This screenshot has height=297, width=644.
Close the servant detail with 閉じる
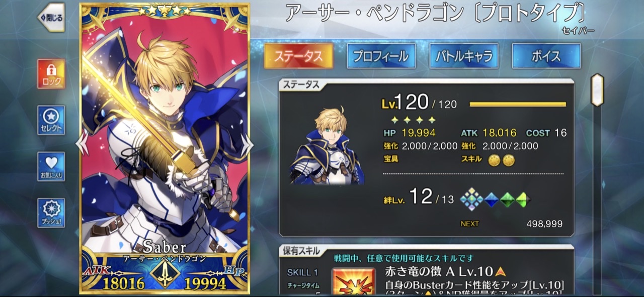pos(51,18)
